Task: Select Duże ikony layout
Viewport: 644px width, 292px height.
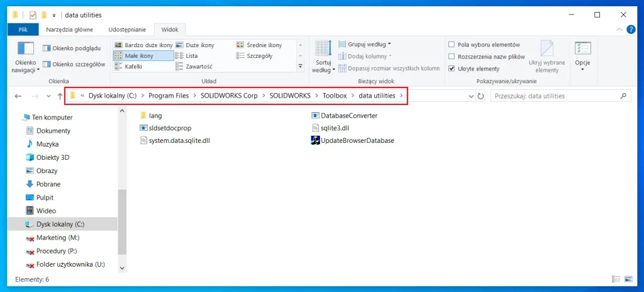Action: tap(195, 45)
